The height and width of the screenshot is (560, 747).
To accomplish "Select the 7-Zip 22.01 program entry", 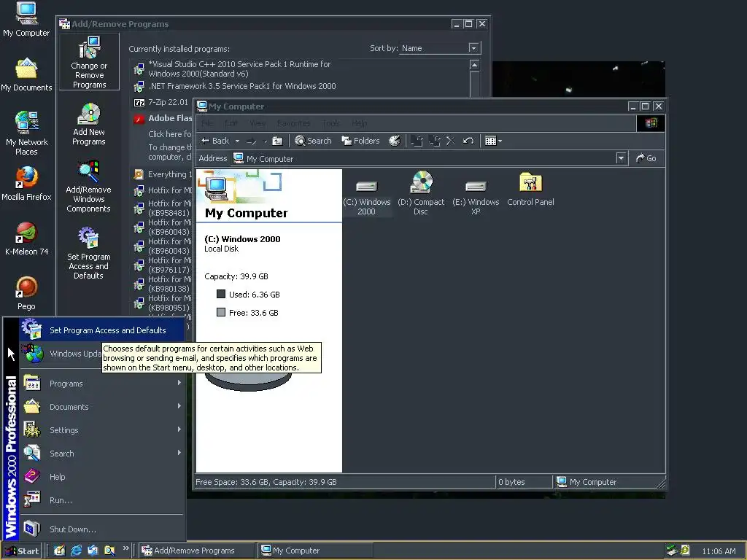I will point(161,102).
